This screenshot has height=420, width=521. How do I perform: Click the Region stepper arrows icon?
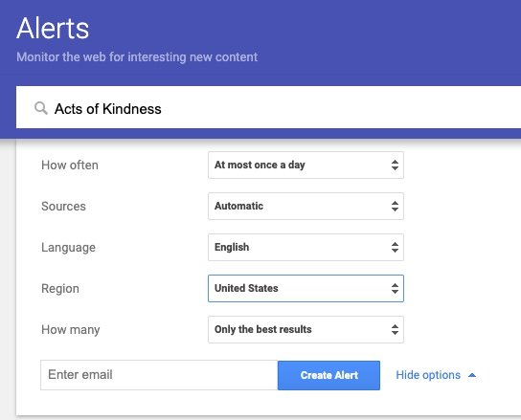click(395, 289)
